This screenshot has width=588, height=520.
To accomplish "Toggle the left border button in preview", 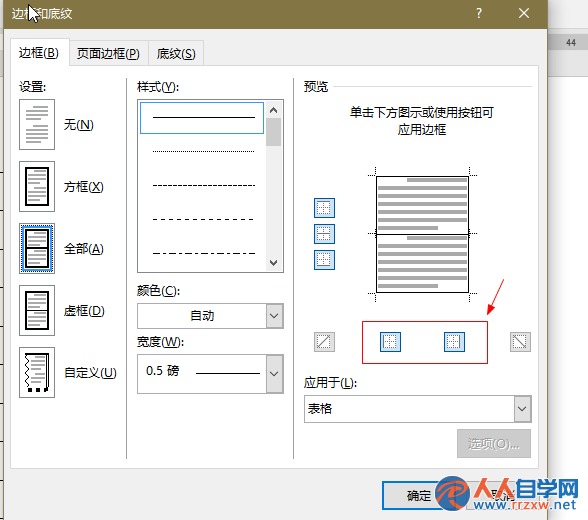I will tap(390, 342).
